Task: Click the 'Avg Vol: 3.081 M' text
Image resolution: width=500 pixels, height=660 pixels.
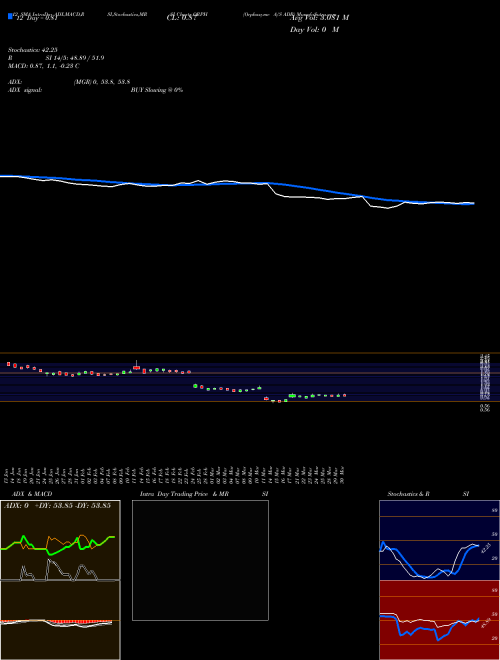Action: (319, 18)
